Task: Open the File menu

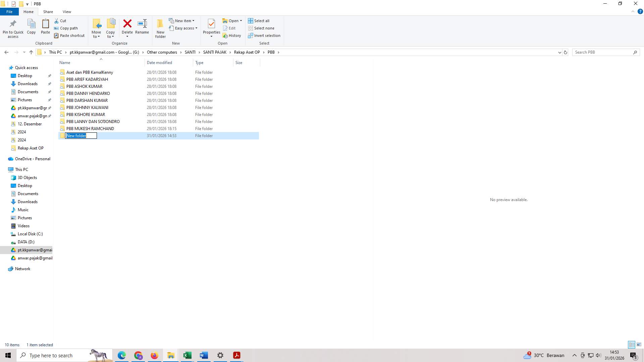Action: click(x=9, y=11)
